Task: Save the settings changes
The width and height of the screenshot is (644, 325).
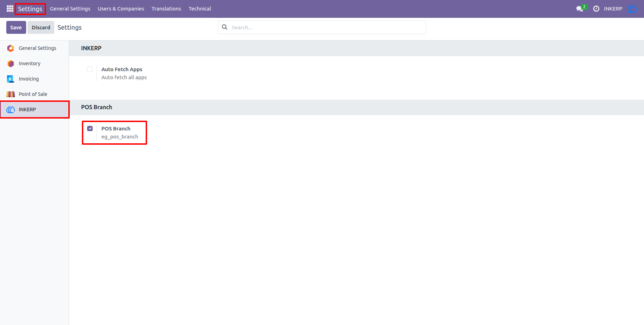Action: coord(16,27)
